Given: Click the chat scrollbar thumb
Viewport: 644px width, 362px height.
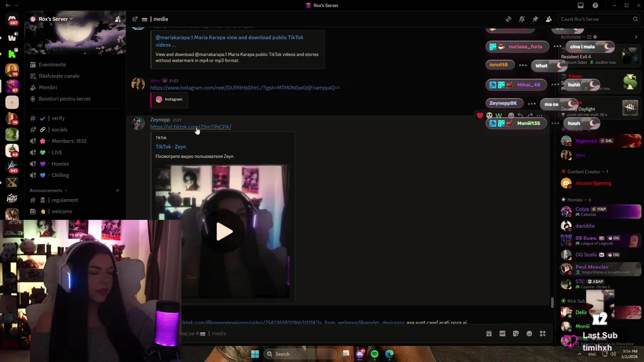Looking at the screenshot, I should click(x=552, y=303).
